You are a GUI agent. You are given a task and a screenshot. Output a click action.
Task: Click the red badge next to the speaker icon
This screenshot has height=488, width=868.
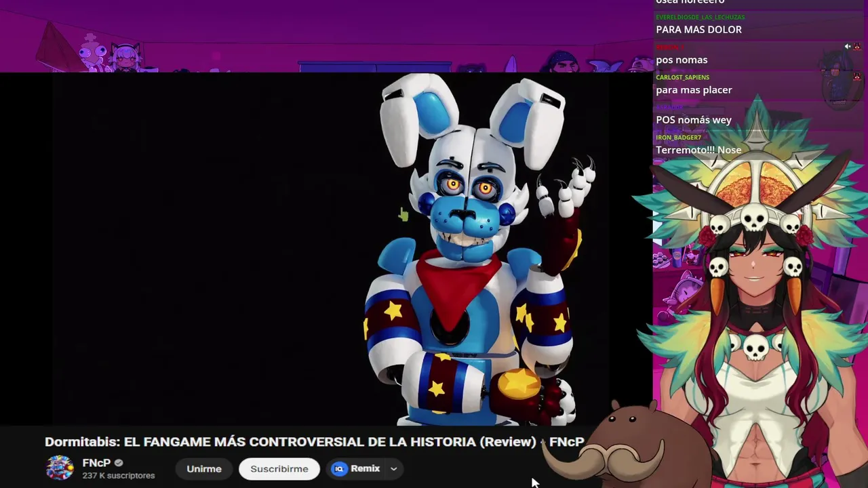[x=856, y=47]
